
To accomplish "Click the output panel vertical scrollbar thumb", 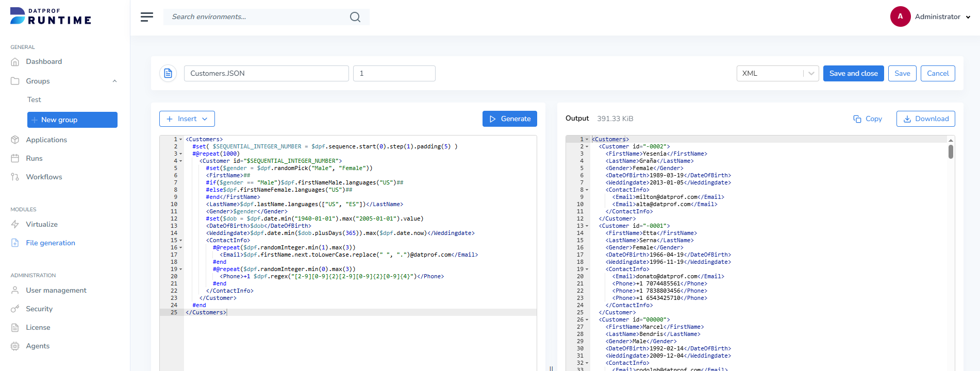I will 951,151.
